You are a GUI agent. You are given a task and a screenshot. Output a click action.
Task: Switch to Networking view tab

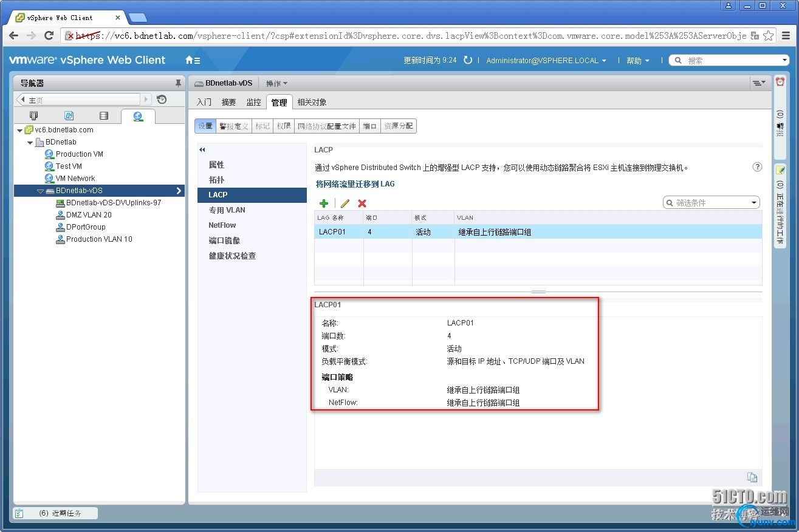click(x=138, y=116)
